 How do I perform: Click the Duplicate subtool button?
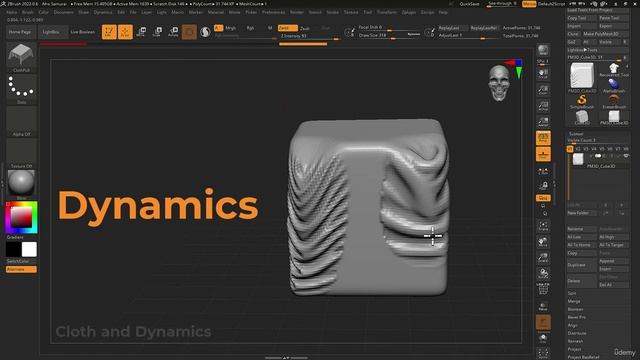tap(581, 265)
